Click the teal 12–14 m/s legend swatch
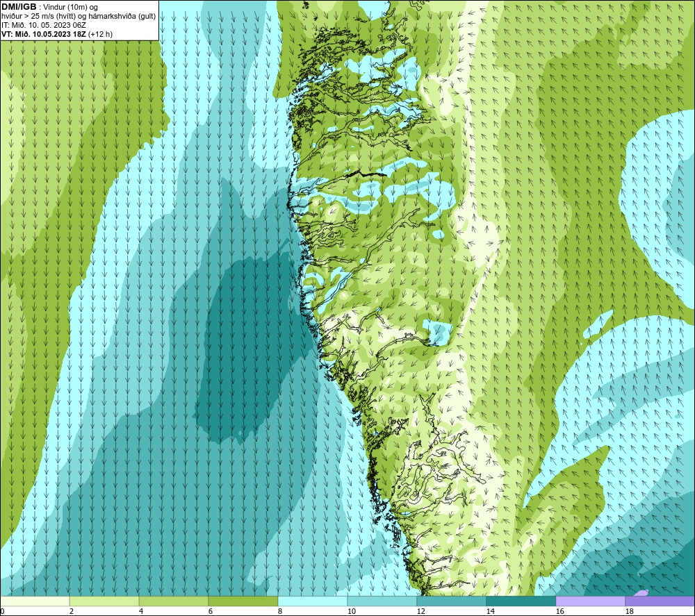Screen dimensions: 695x616 451,601
